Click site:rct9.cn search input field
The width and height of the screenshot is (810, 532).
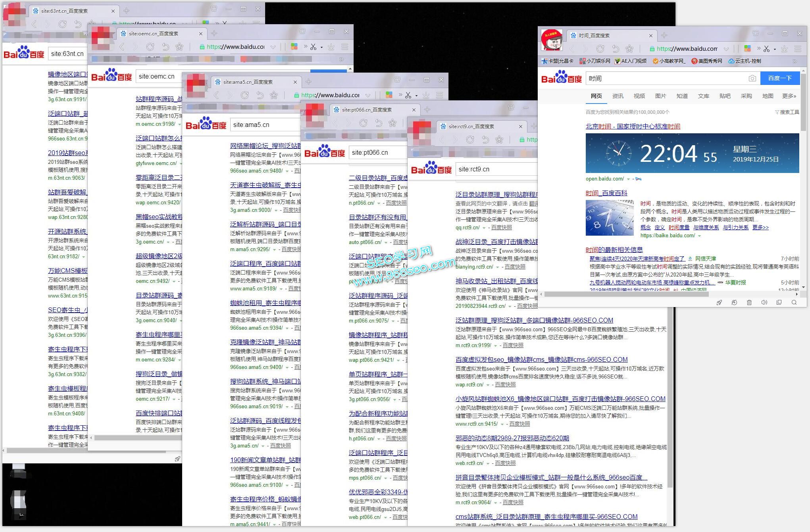(496, 169)
